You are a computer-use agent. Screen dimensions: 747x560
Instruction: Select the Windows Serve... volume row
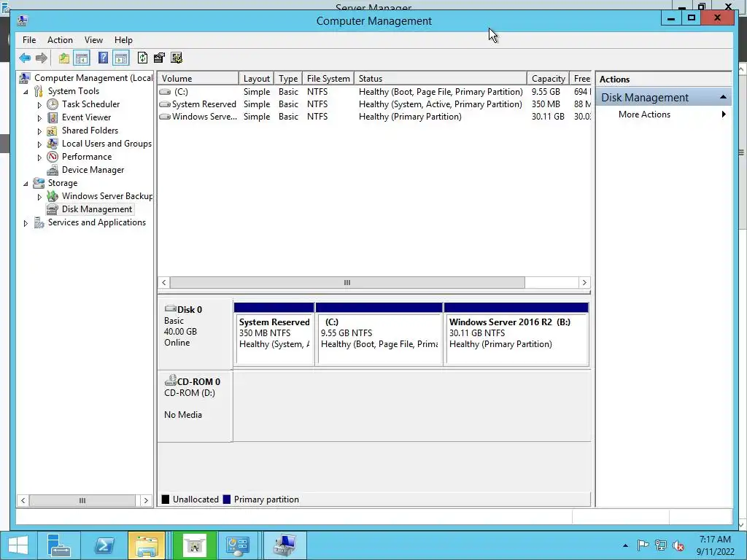tap(374, 117)
